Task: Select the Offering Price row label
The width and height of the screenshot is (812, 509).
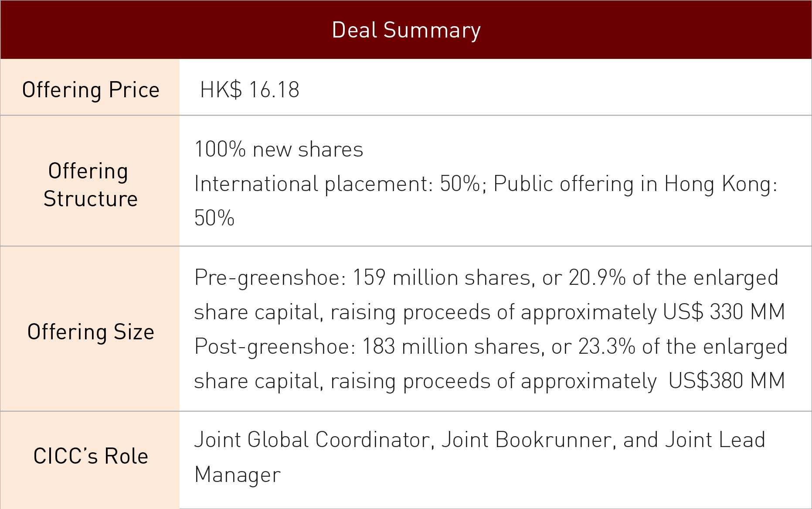Action: (x=91, y=90)
